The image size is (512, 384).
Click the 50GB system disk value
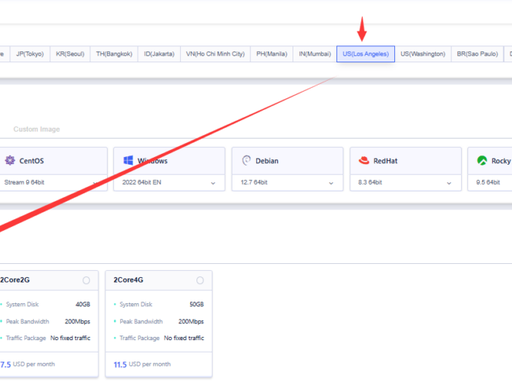(x=197, y=304)
